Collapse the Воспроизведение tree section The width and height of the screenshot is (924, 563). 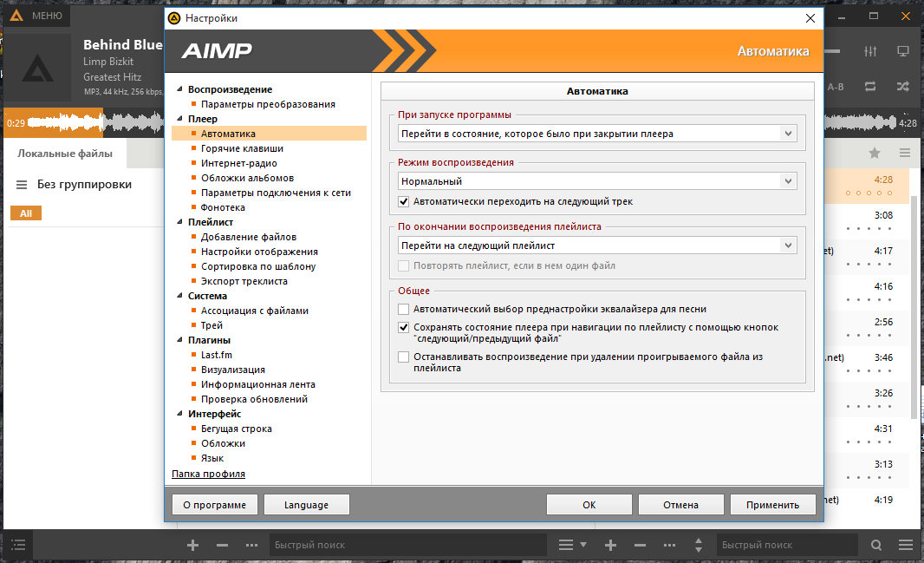pyautogui.click(x=179, y=89)
